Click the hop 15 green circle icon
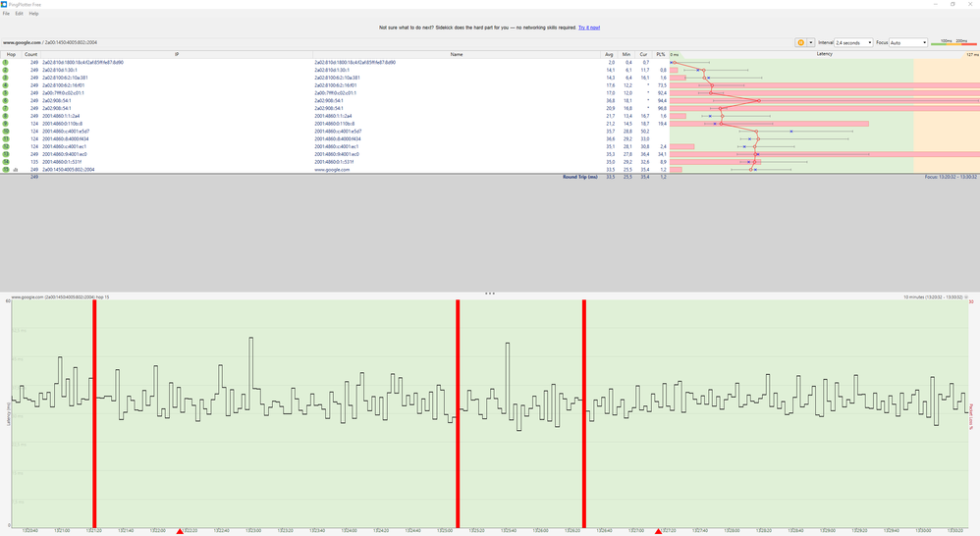Viewport: 980px width, 536px height. point(6,169)
